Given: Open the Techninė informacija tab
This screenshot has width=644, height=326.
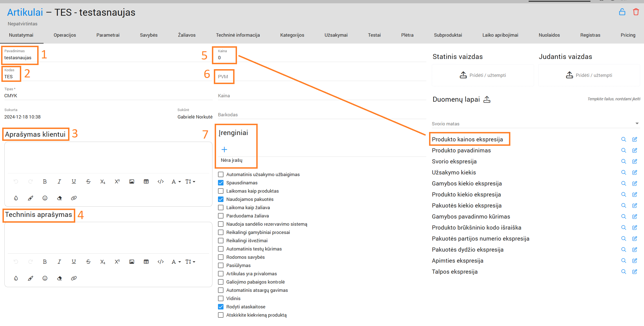Looking at the screenshot, I should pos(238,35).
